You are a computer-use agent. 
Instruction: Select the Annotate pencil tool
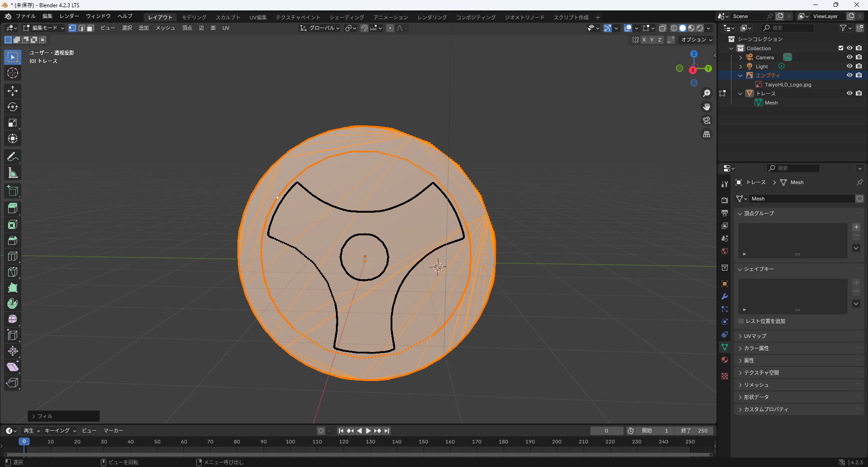(13, 157)
